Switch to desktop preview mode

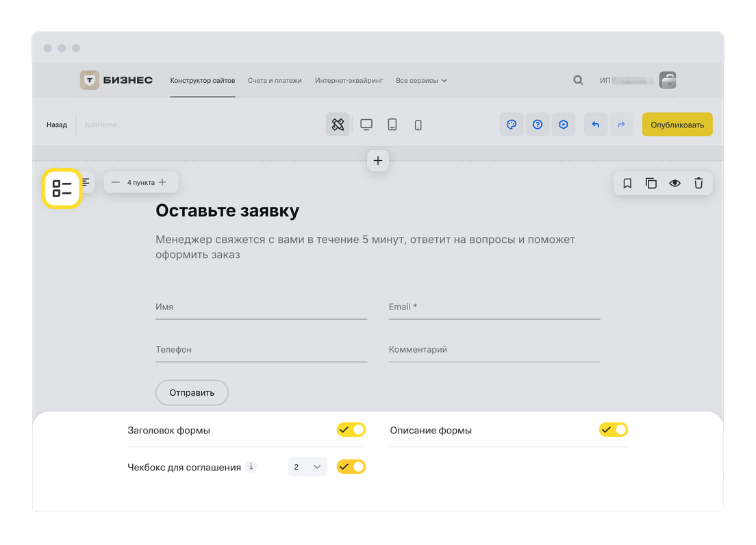coord(366,125)
